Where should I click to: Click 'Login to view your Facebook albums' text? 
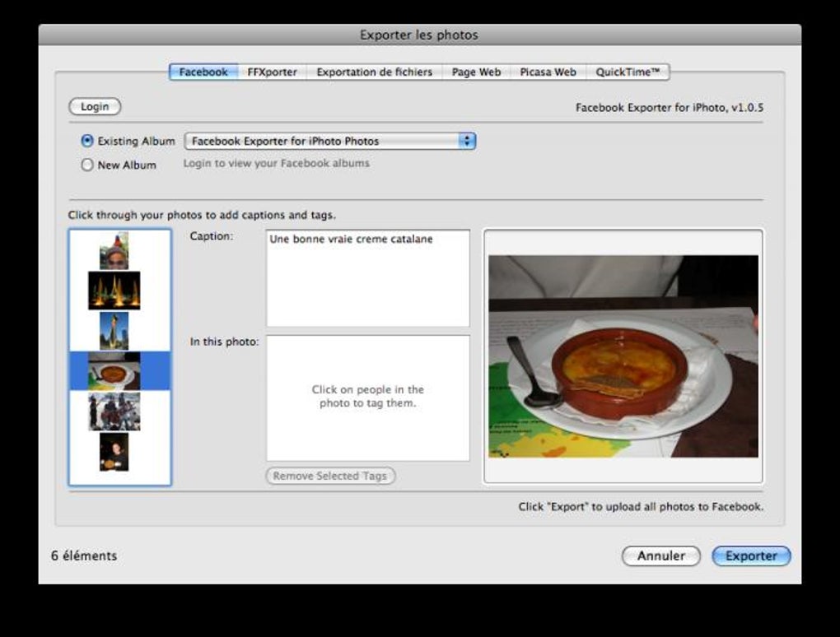pyautogui.click(x=277, y=163)
